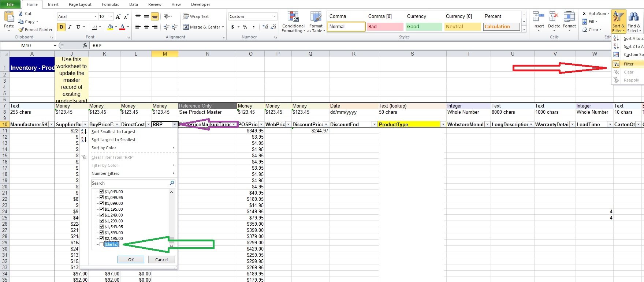Uncheck the $1,299.00 filter value
644x282 pixels.
pyautogui.click(x=102, y=221)
